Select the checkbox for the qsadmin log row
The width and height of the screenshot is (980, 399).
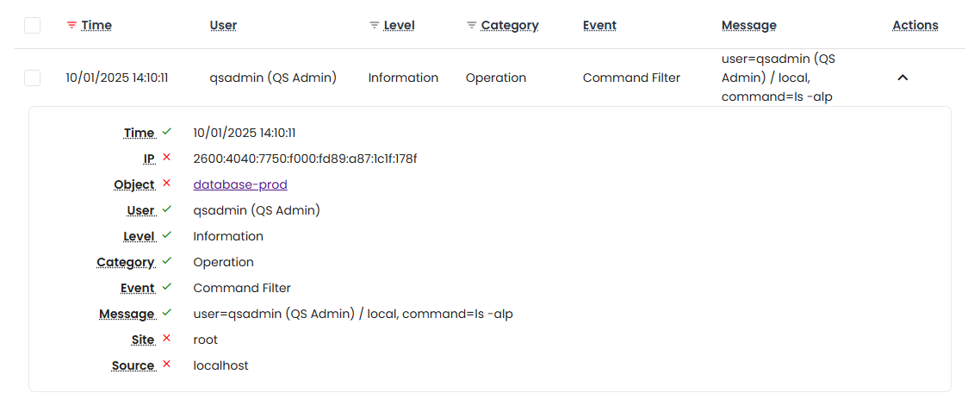click(x=32, y=78)
